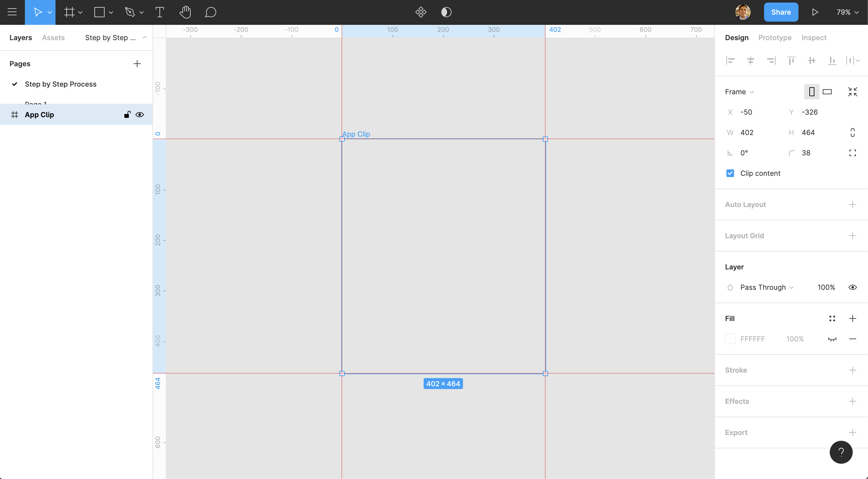Expand the Pass Through blend mode dropdown
Image resolution: width=868 pixels, height=479 pixels.
coord(767,288)
